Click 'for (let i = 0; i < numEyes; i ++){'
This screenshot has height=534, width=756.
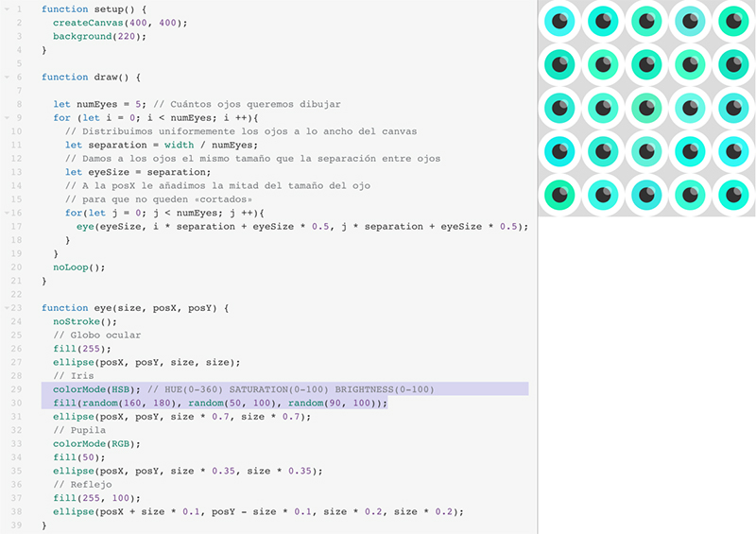click(x=156, y=118)
